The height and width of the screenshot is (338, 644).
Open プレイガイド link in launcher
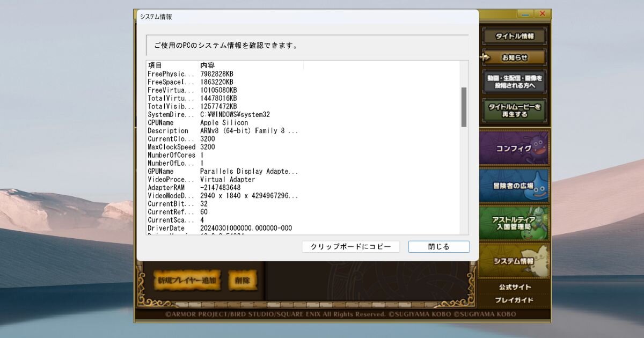click(x=514, y=300)
